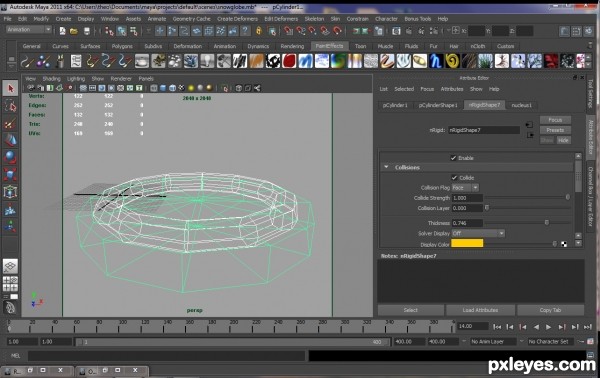The width and height of the screenshot is (600, 378).
Task: Click the Save Scene icon
Action: coord(87,31)
